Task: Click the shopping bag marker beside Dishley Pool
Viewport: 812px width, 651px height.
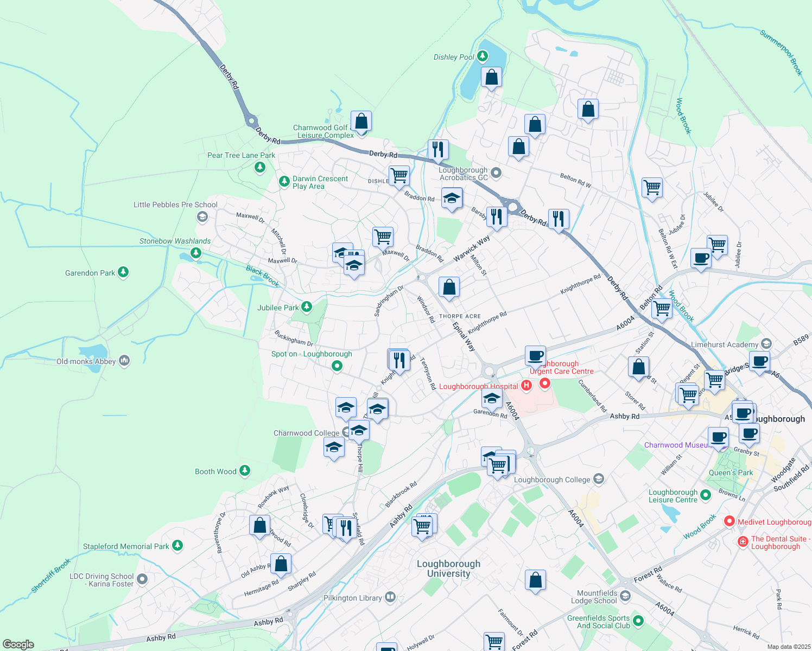Action: 491,78
